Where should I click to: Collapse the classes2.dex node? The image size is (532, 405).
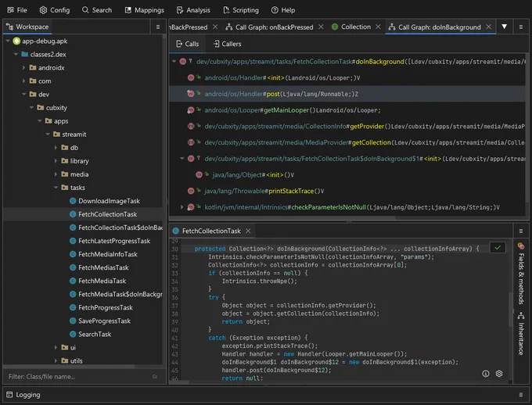[x=16, y=54]
